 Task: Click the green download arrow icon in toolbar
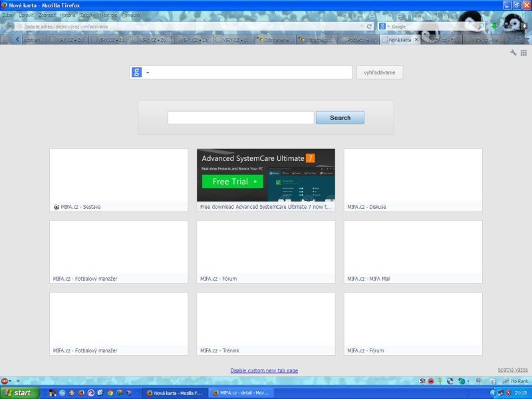click(495, 27)
